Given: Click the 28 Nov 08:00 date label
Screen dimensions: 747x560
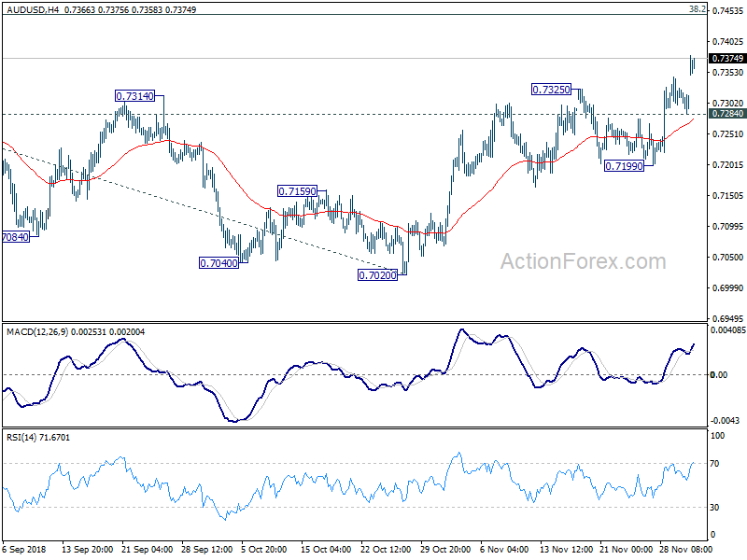Looking at the screenshot, I should (x=686, y=549).
